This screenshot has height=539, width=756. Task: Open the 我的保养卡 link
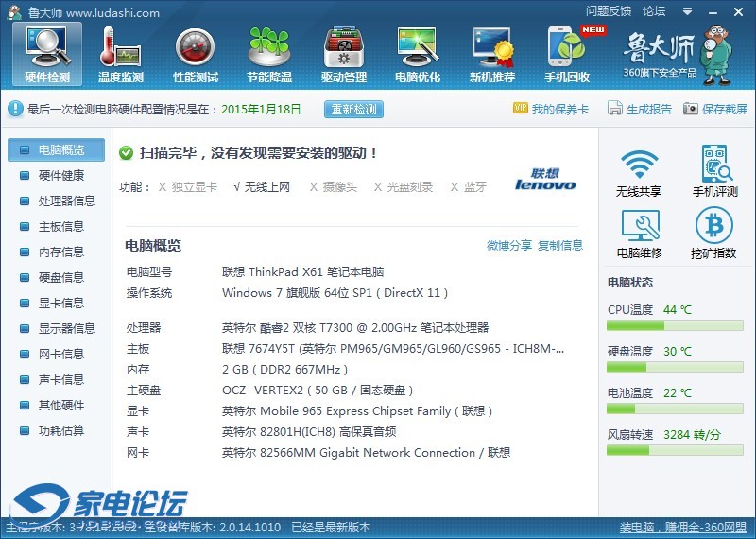coord(560,109)
